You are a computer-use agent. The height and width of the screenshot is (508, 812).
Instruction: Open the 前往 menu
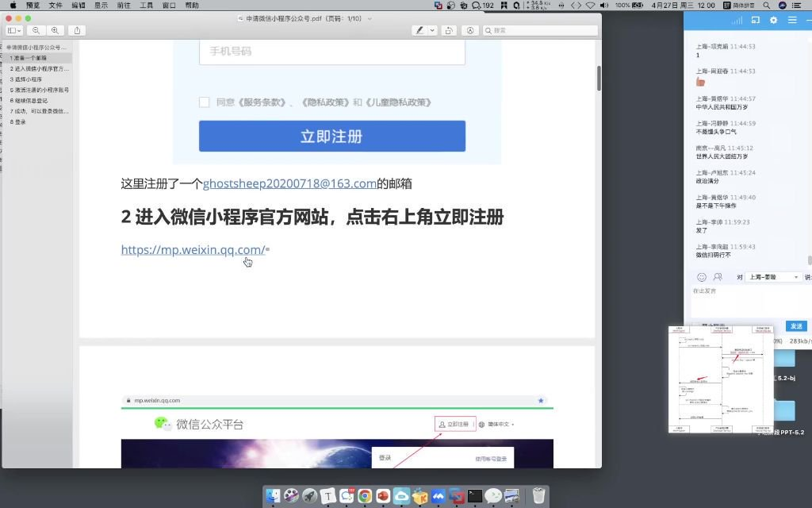coord(124,6)
